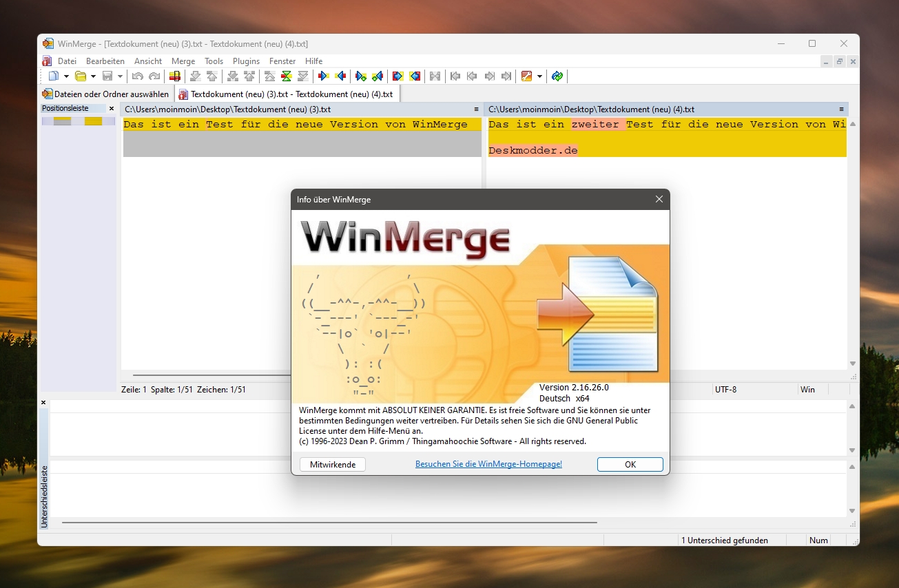Click the WinMerge document icon in the menu bar
The image size is (899, 588).
point(48,61)
